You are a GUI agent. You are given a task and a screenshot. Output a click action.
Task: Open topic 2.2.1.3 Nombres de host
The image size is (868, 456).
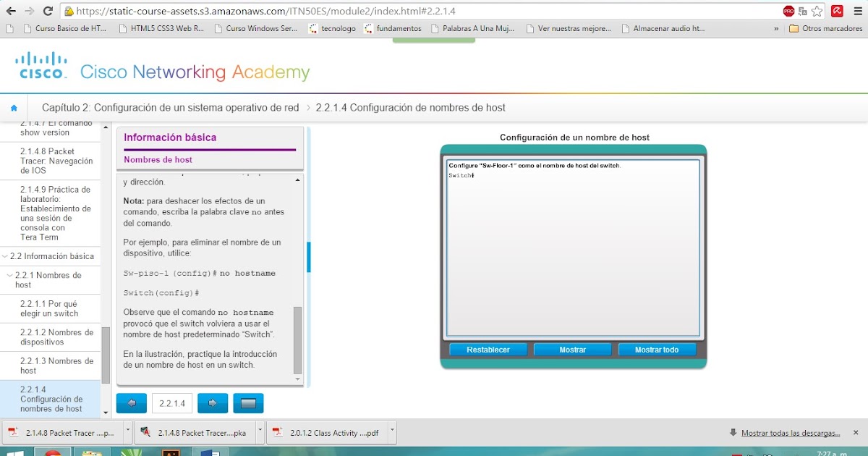(58, 366)
